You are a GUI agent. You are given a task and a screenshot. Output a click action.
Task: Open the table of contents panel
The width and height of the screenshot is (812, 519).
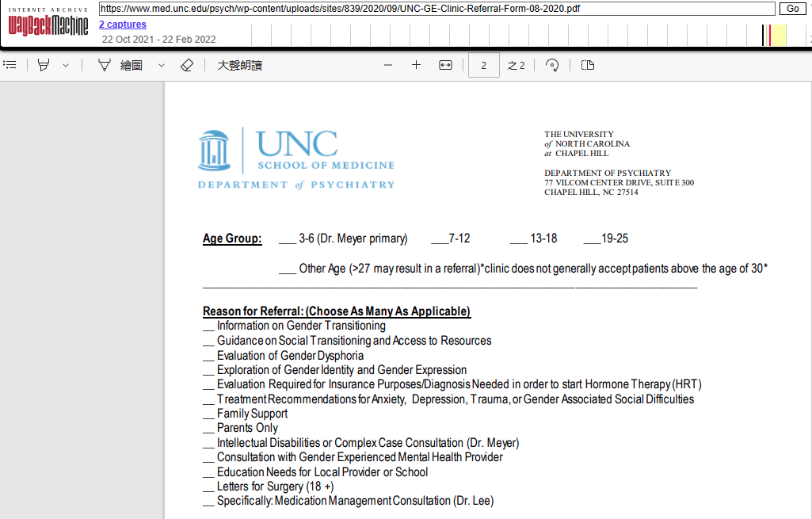click(x=10, y=65)
